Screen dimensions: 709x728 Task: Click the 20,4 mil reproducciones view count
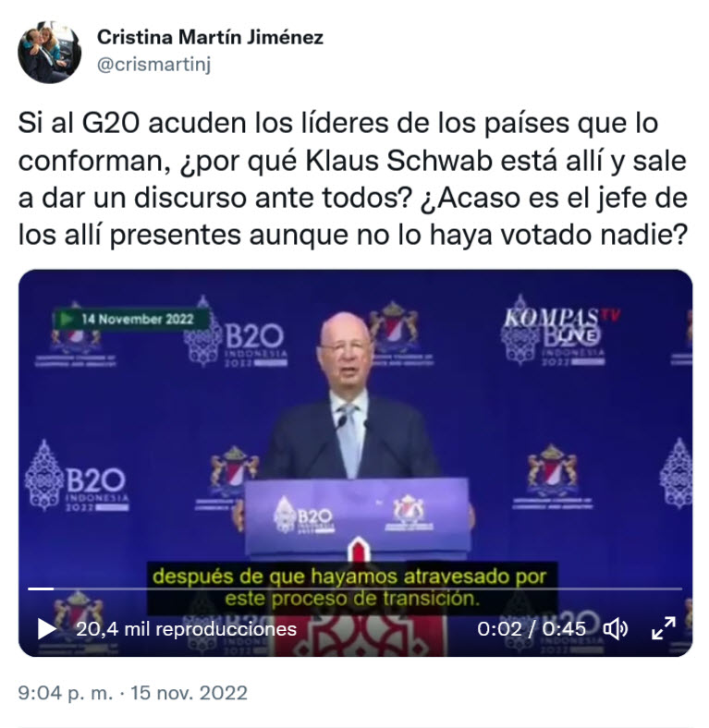187,629
